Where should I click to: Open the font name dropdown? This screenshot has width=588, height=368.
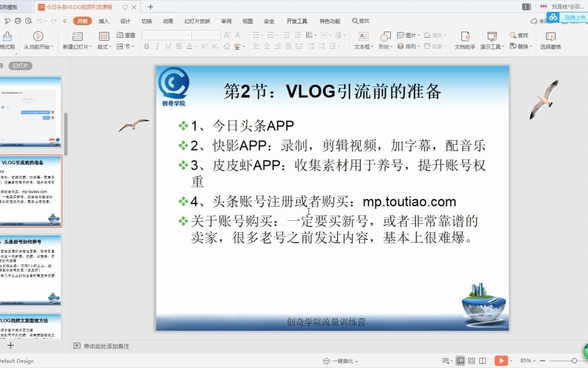pyautogui.click(x=189, y=35)
